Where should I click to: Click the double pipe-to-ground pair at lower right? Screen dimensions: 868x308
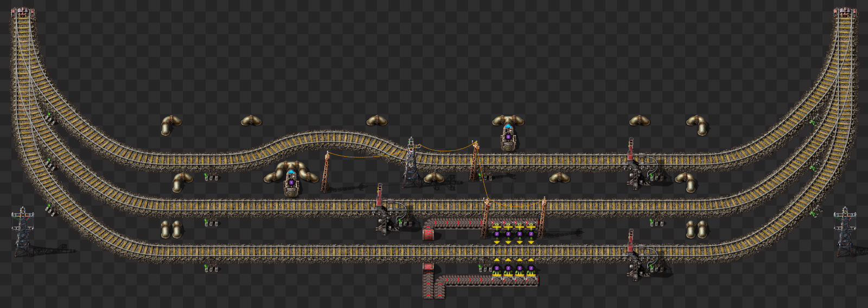coord(696,229)
